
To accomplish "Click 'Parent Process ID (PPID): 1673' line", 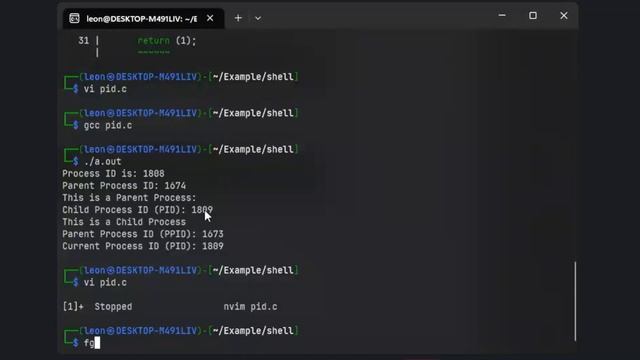I will point(142,234).
